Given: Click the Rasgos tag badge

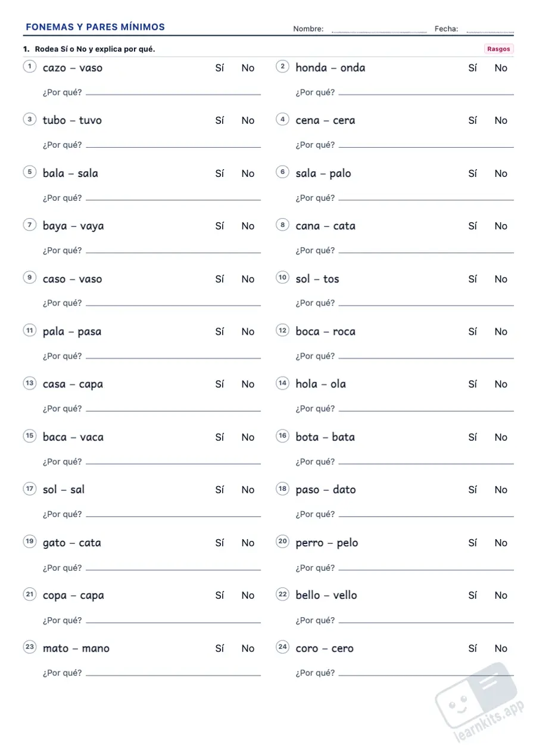Looking at the screenshot, I should click(498, 49).
